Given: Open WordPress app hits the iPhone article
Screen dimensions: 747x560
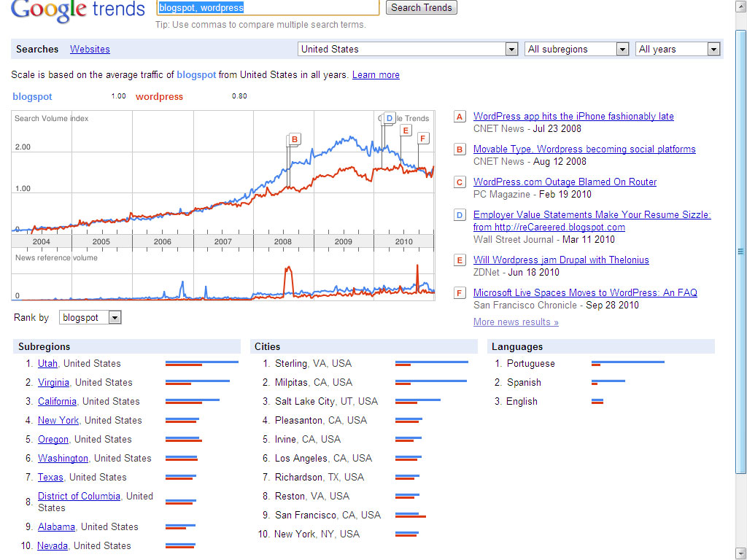Looking at the screenshot, I should point(573,116).
